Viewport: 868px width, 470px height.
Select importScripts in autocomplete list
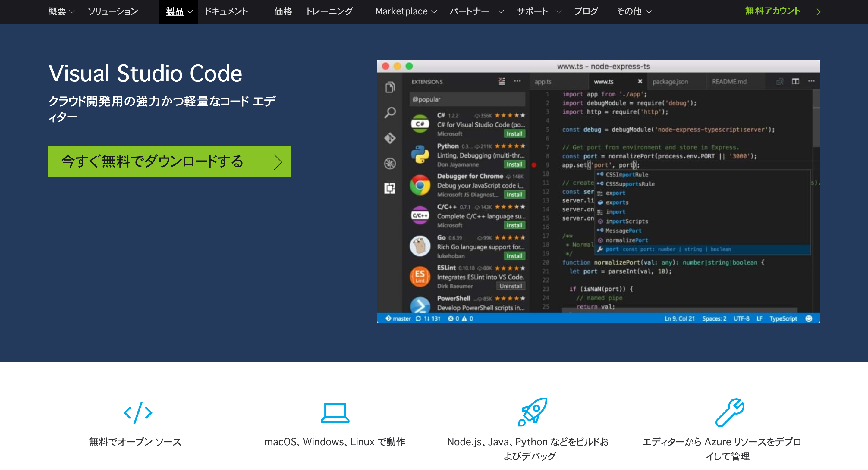click(703, 221)
